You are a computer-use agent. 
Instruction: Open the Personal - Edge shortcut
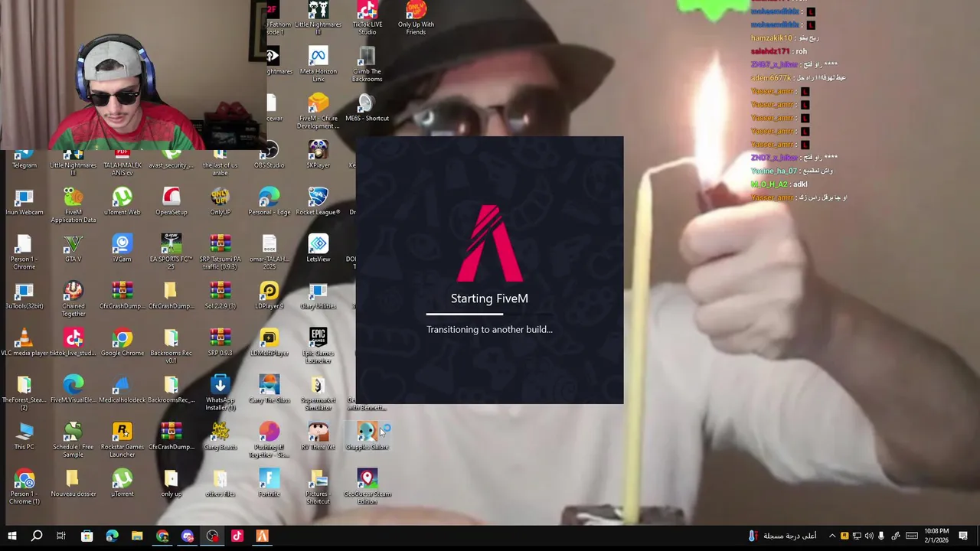(269, 202)
